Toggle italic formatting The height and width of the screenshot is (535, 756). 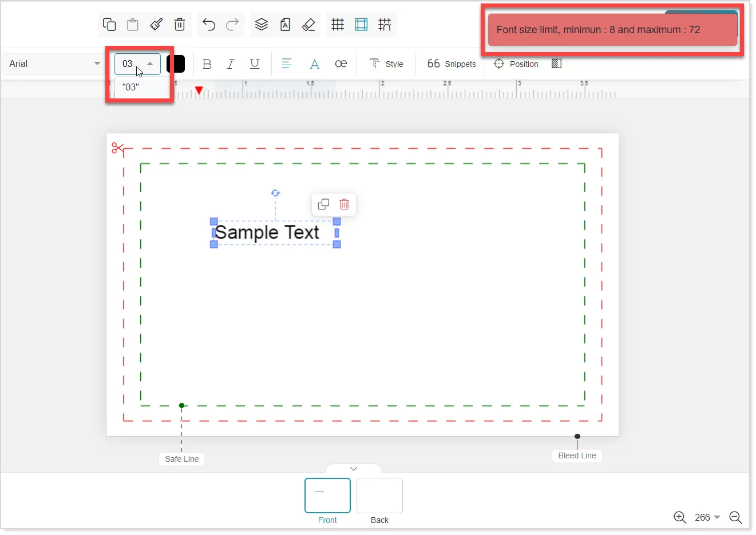click(x=231, y=64)
